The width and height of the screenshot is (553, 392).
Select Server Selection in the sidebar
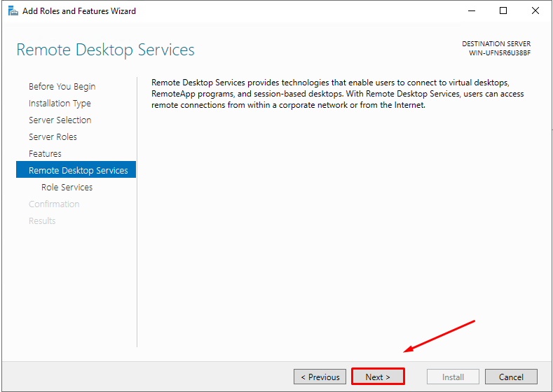[x=60, y=120]
